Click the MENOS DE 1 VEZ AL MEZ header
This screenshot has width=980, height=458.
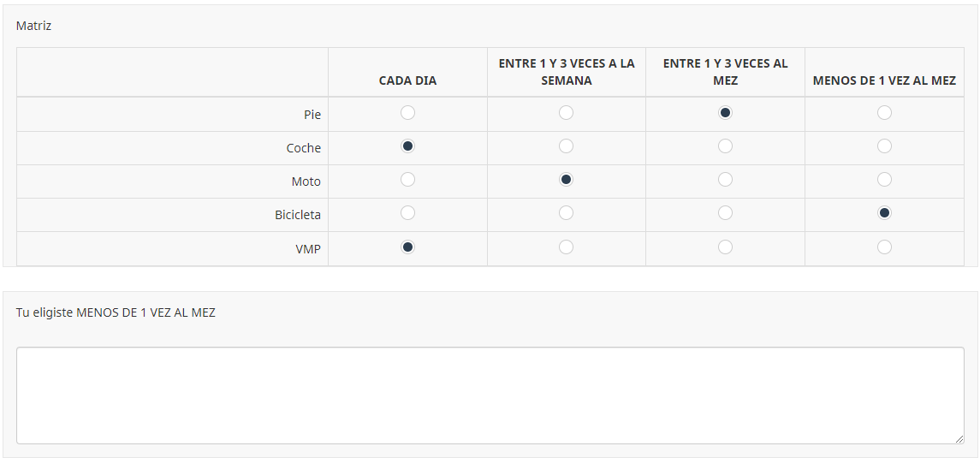884,80
